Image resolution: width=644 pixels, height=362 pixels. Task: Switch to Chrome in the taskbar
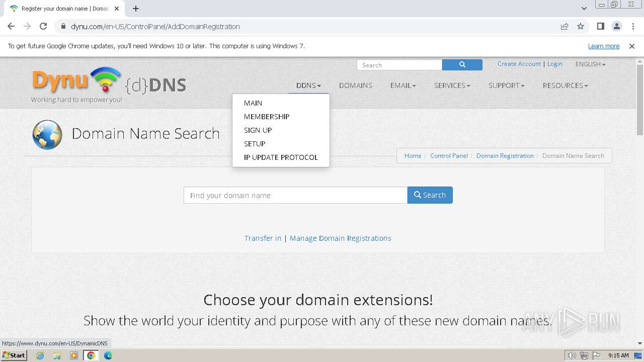pyautogui.click(x=91, y=355)
